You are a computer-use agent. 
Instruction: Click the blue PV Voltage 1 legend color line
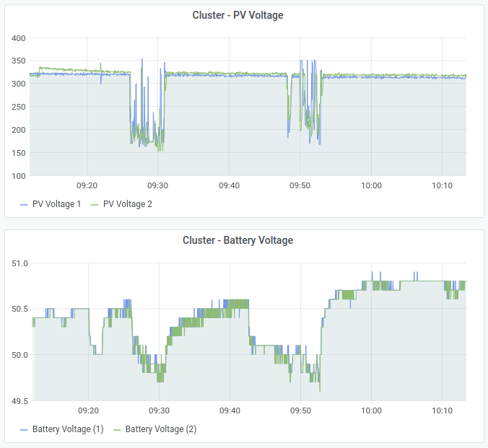(x=24, y=205)
